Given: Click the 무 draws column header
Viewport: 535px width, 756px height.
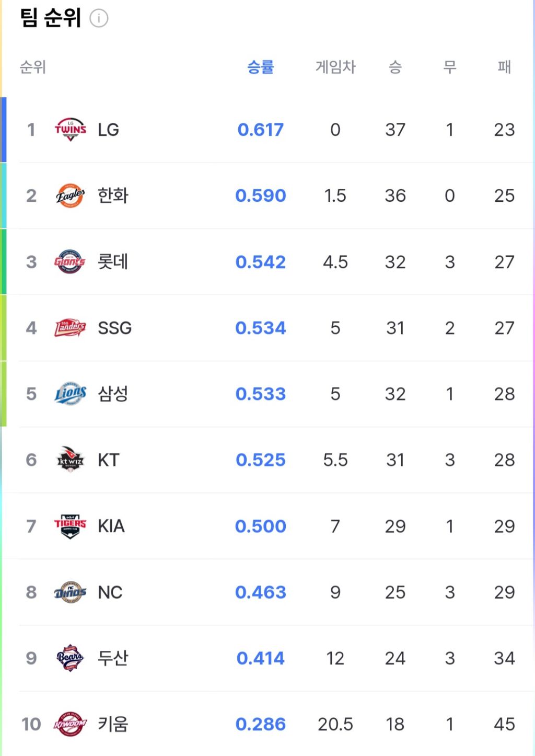Looking at the screenshot, I should 449,67.
